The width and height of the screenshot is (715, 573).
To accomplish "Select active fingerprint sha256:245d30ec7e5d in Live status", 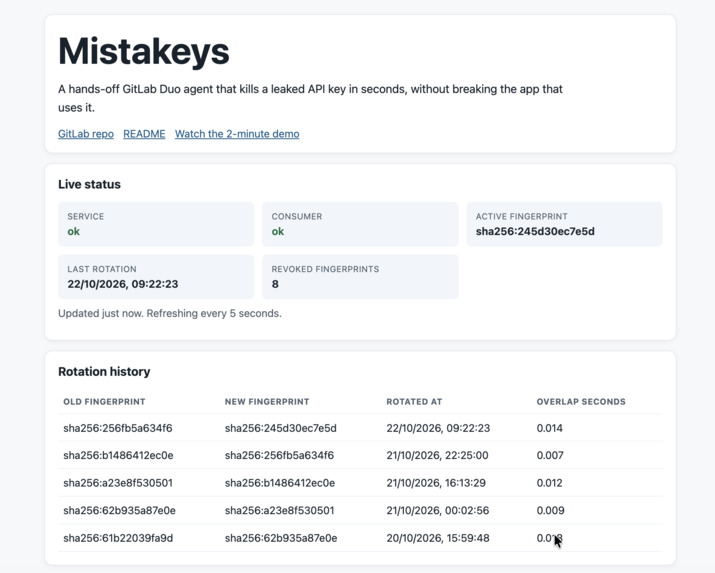I will pyautogui.click(x=535, y=232).
